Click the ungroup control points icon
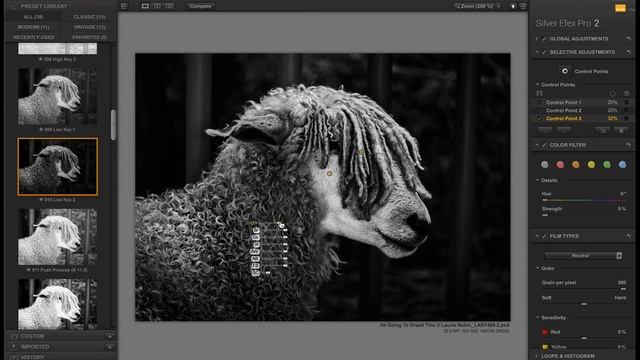The width and height of the screenshot is (640, 360). (564, 130)
